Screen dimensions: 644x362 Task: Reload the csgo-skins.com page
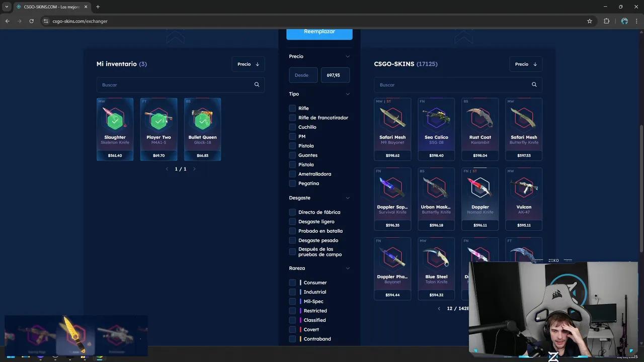(31, 21)
